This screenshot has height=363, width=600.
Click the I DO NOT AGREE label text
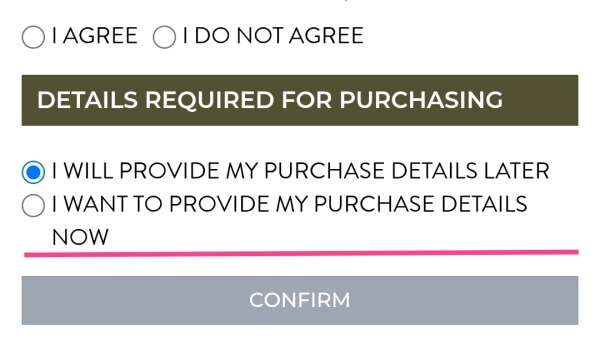[x=273, y=36]
